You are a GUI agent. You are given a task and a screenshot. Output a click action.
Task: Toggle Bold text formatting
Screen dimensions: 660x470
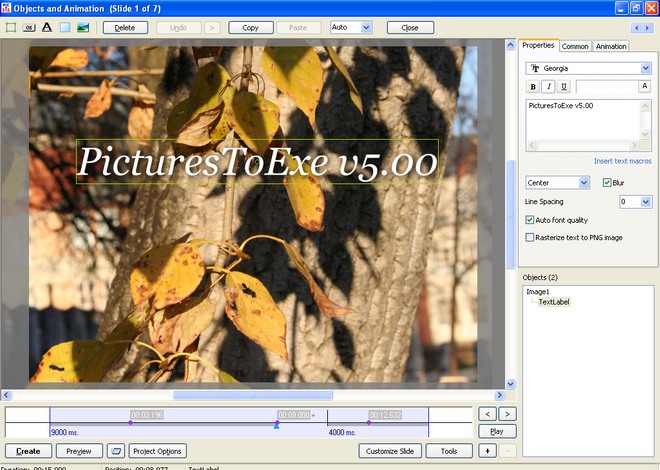point(533,87)
